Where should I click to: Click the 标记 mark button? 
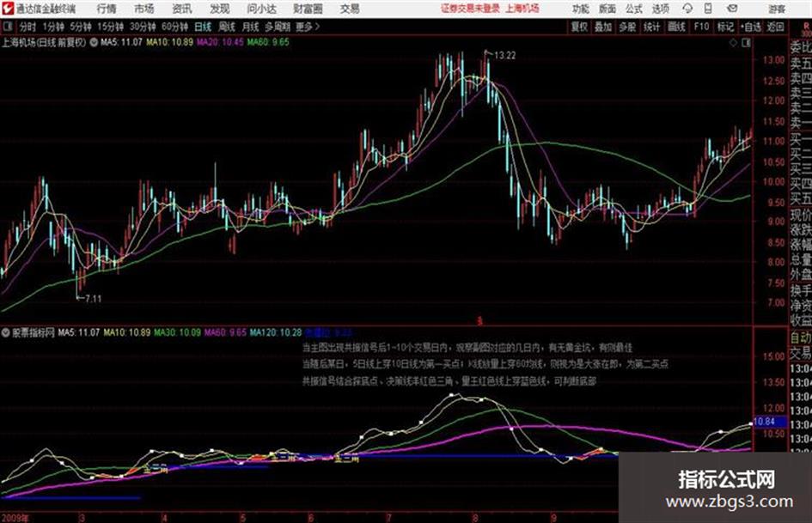click(x=725, y=27)
